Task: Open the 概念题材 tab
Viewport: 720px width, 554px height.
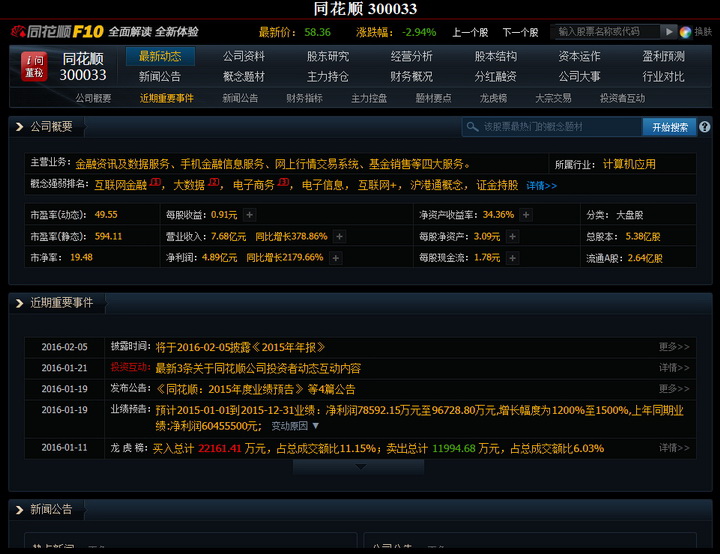Action: (x=244, y=77)
